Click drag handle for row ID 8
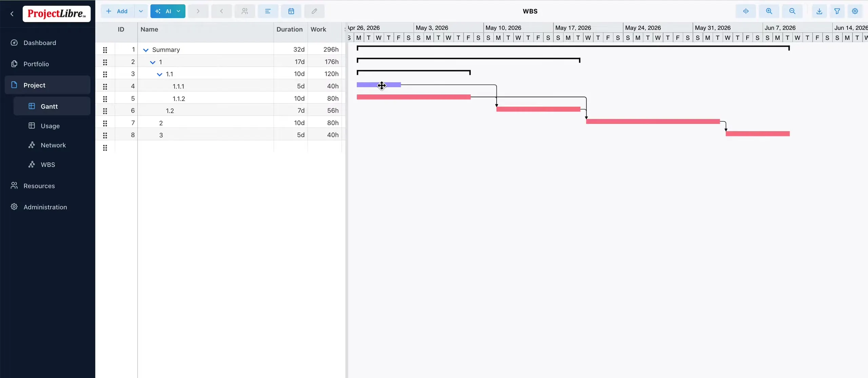Viewport: 868px width, 378px height. tap(105, 135)
